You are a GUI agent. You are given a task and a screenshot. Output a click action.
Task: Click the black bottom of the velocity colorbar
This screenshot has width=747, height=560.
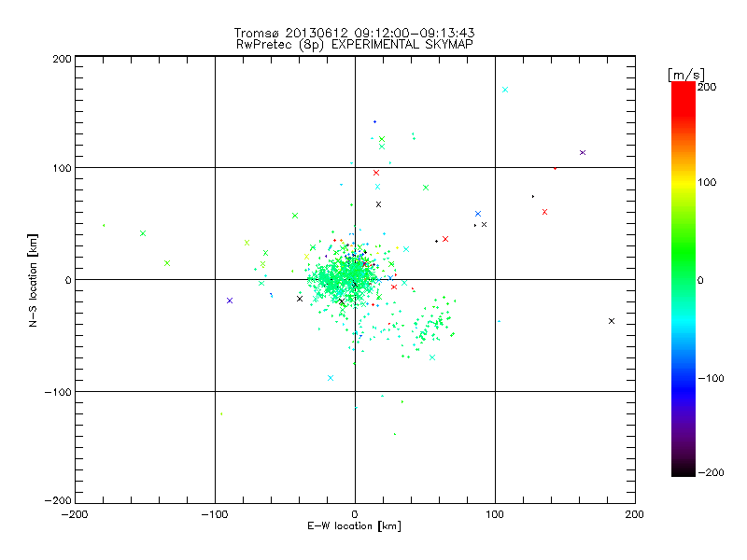pos(684,472)
